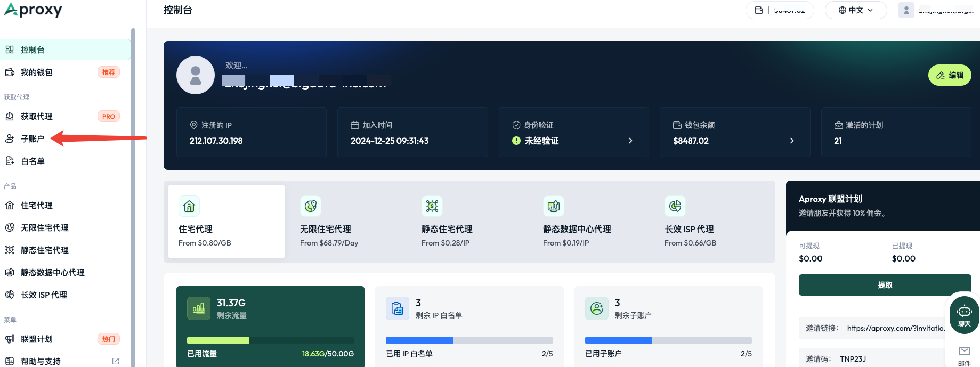This screenshot has width=980, height=367.
Task: Open the 中文 language dropdown
Action: point(856,10)
